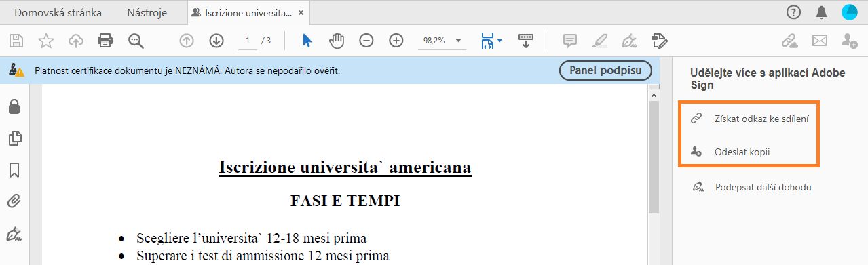Screen dimensions: 868x265
Task: Select the highlighter text tool
Action: [600, 41]
